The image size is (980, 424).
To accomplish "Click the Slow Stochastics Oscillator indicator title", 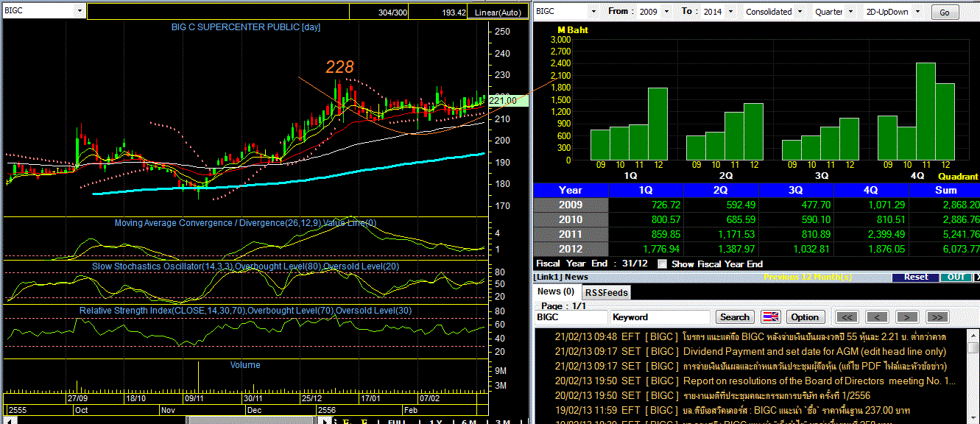I will pos(245,266).
